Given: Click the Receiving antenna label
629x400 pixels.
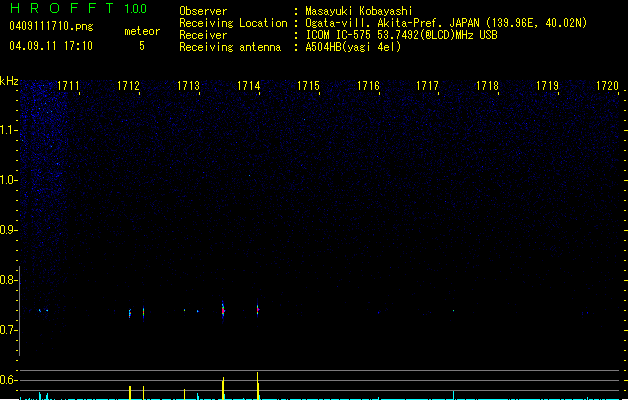Looking at the screenshot, I should pyautogui.click(x=230, y=47).
